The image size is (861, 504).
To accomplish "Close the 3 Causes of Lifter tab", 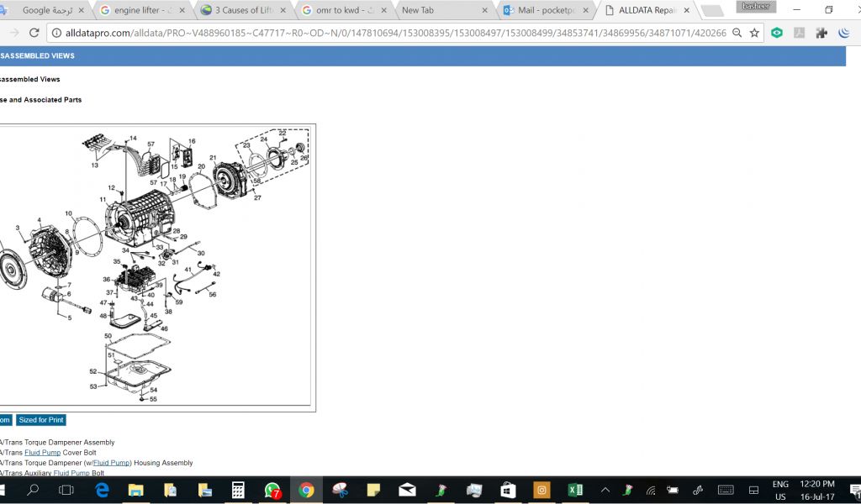I will 283,10.
